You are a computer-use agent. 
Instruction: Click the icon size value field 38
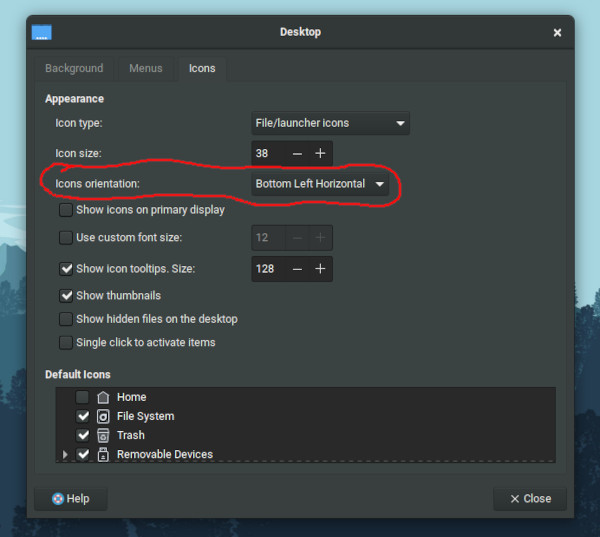pos(269,153)
